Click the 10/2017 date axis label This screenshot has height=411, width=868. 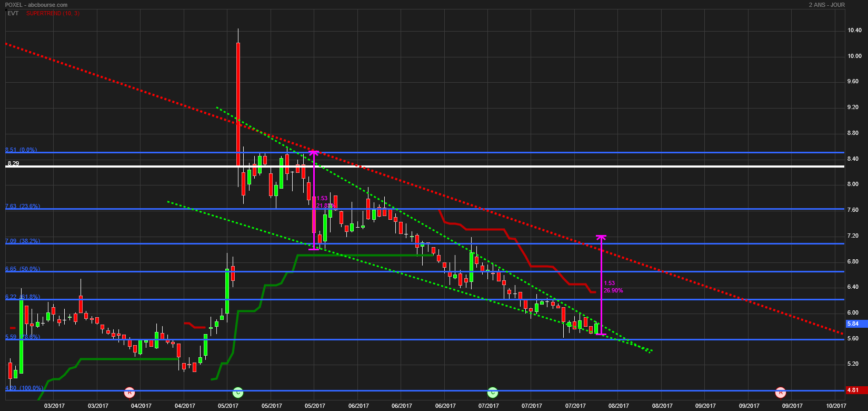(836, 406)
